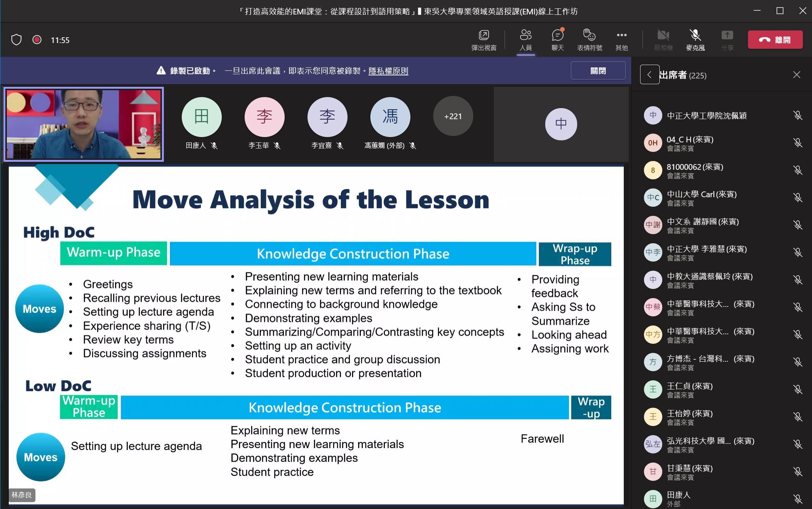
Task: Select attendee 中正大學工學院沈佩穎 in list
Action: tap(722, 115)
